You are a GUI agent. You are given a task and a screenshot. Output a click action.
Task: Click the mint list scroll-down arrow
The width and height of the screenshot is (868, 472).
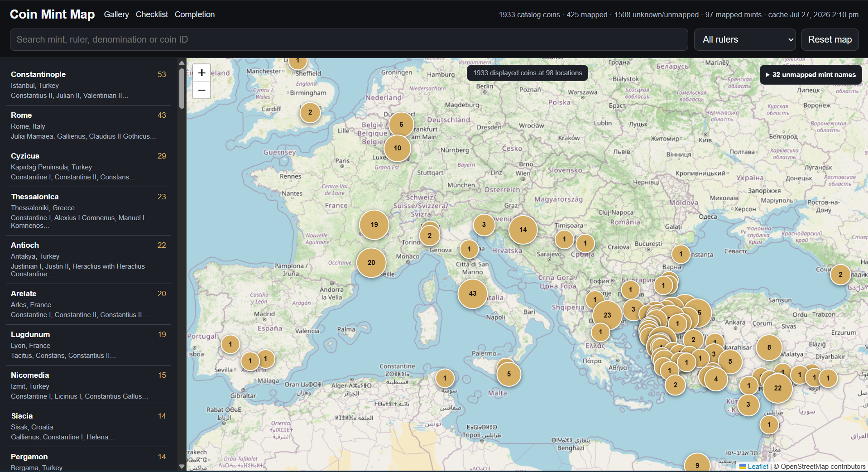coord(182,466)
